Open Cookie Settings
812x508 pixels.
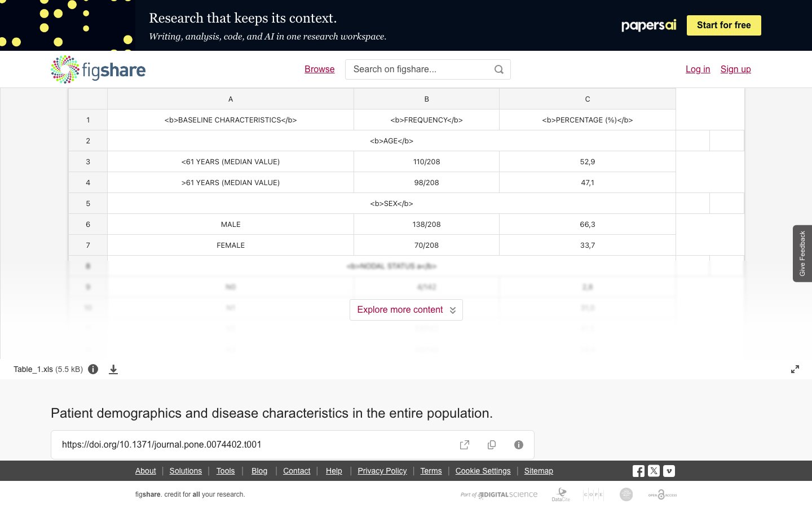pyautogui.click(x=483, y=471)
